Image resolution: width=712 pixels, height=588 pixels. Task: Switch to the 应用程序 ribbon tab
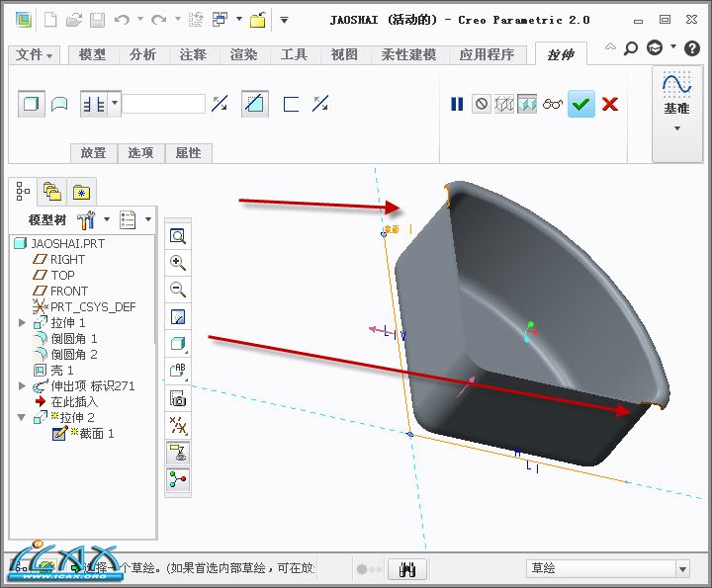487,55
